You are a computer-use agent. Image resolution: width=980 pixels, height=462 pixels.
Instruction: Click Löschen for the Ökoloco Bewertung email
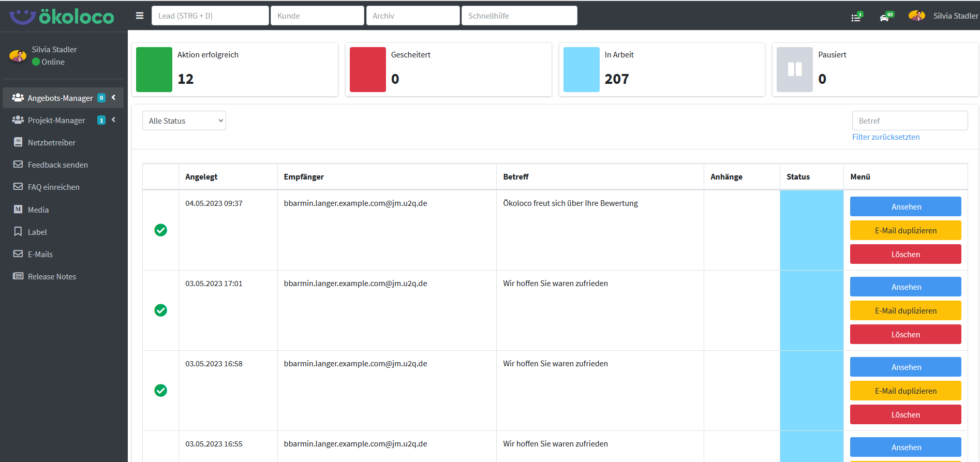coord(905,254)
